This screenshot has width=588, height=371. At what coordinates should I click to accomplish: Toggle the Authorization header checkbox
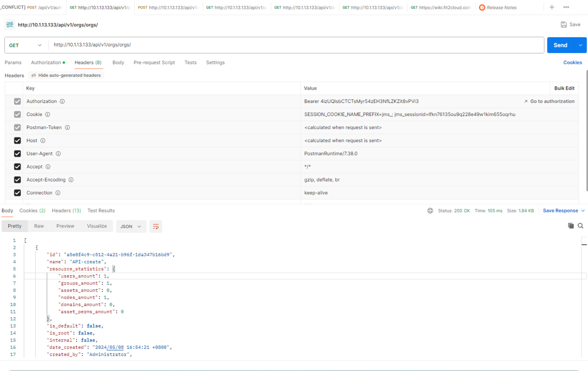point(18,101)
